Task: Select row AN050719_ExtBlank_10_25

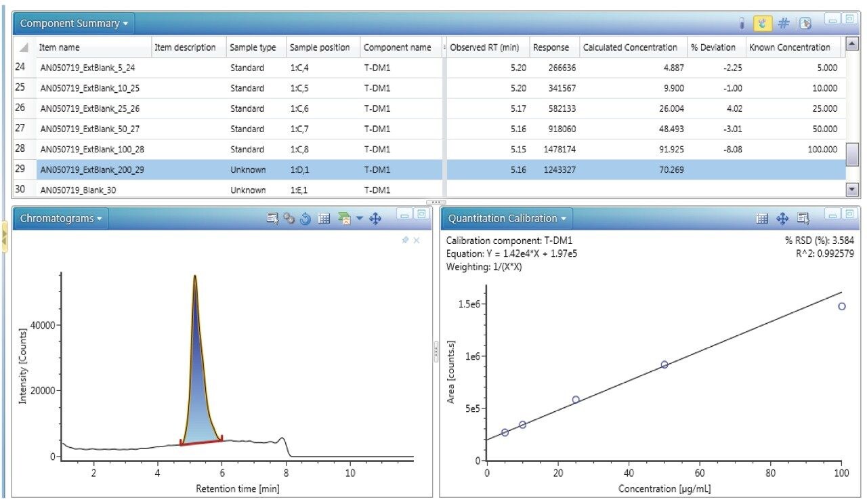Action: pos(429,88)
